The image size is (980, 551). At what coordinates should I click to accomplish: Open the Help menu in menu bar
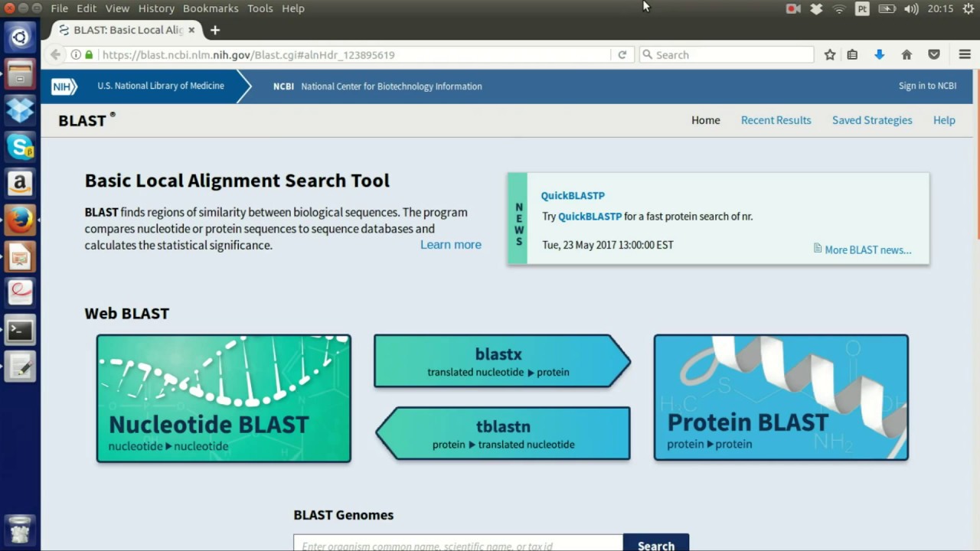(293, 8)
